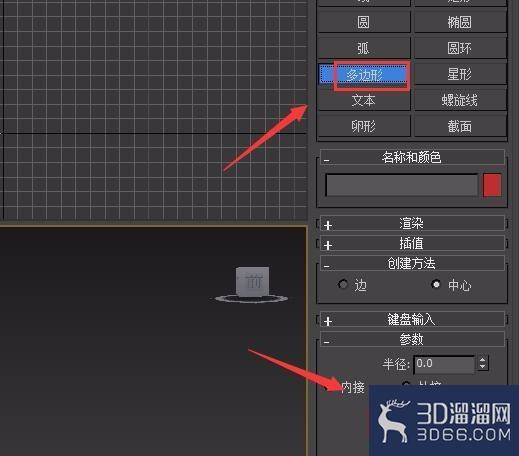
Task: Select the 圆 (Circle) spline button
Action: [364, 22]
